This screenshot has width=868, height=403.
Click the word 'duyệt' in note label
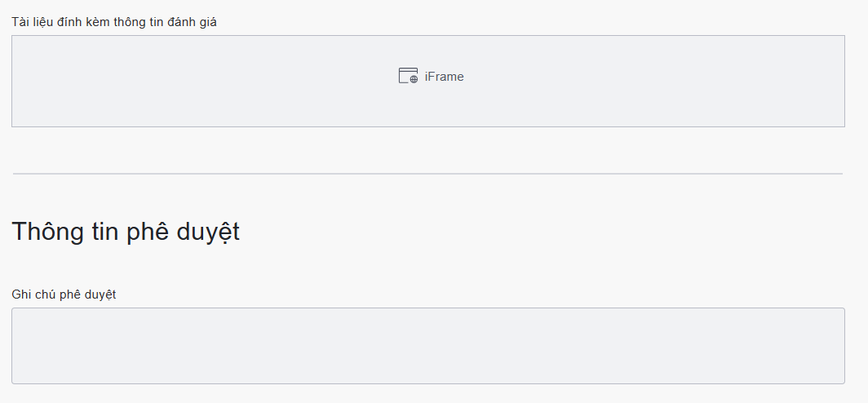(100, 294)
